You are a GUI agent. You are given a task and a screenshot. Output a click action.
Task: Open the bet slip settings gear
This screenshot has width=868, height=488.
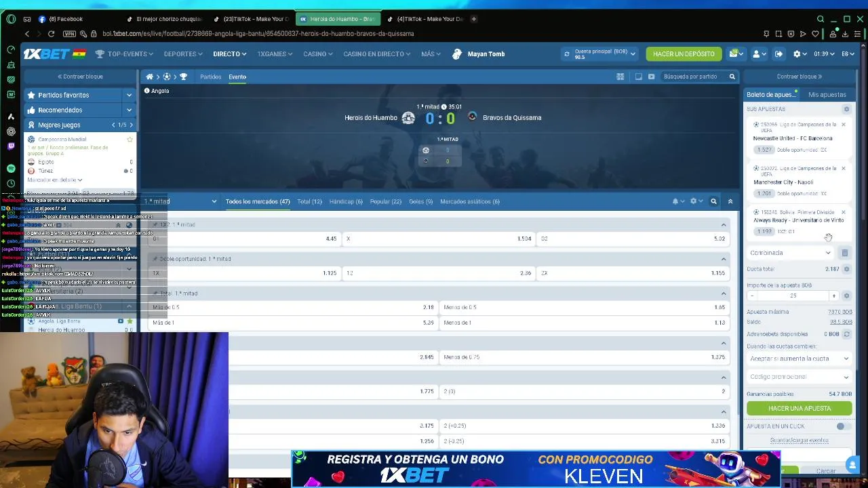[846, 108]
